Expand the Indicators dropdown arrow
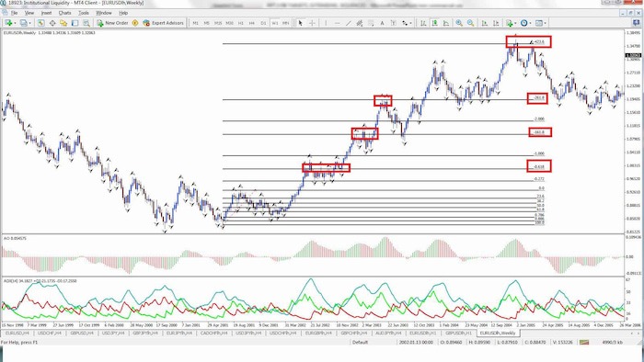 515,23
